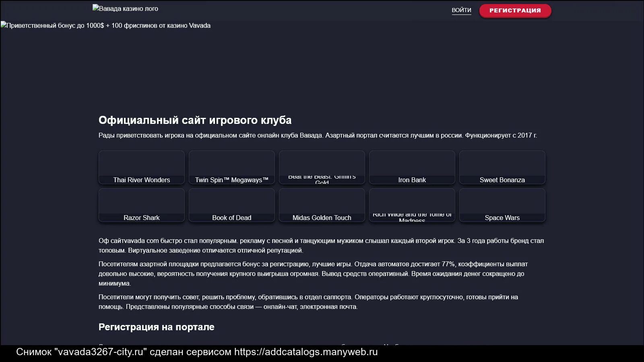This screenshot has height=362, width=644.
Task: Select Midas Golden Touch game card
Action: tap(322, 205)
